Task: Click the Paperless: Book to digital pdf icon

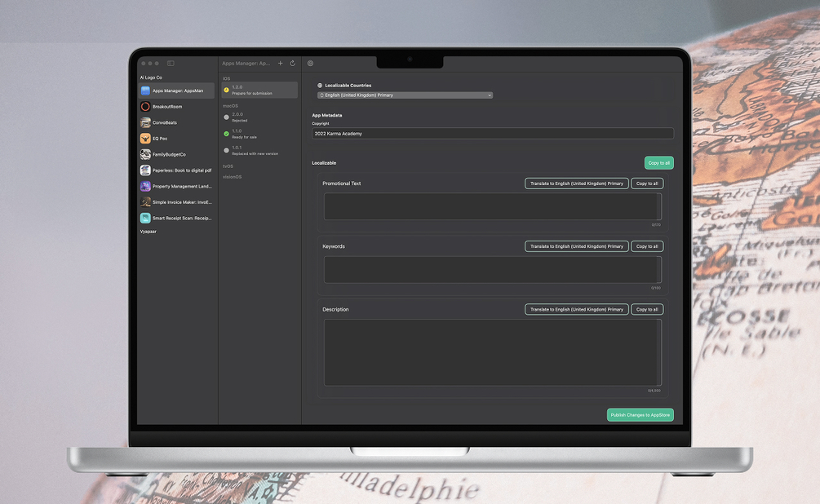Action: click(145, 170)
